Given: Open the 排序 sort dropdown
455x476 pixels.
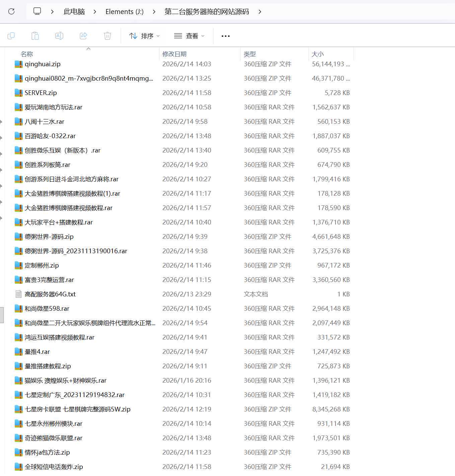Looking at the screenshot, I should pyautogui.click(x=144, y=36).
